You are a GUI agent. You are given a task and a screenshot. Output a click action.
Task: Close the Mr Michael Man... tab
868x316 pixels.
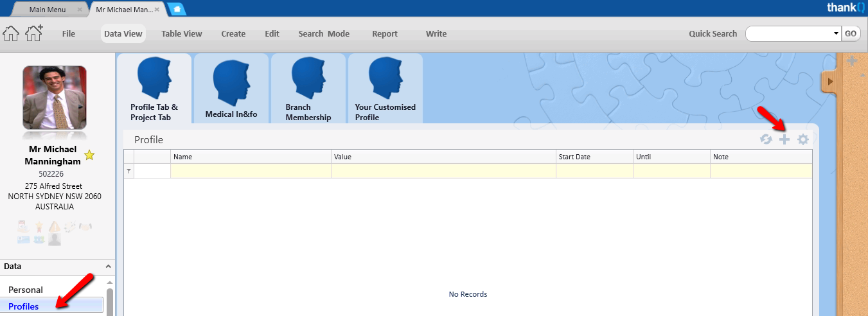click(157, 10)
